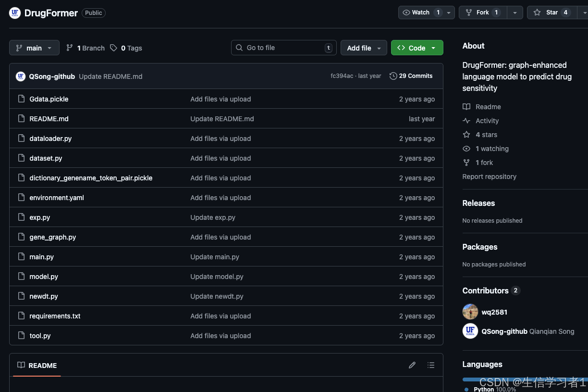View the 29 Commits history
588x392 pixels.
[x=411, y=76]
